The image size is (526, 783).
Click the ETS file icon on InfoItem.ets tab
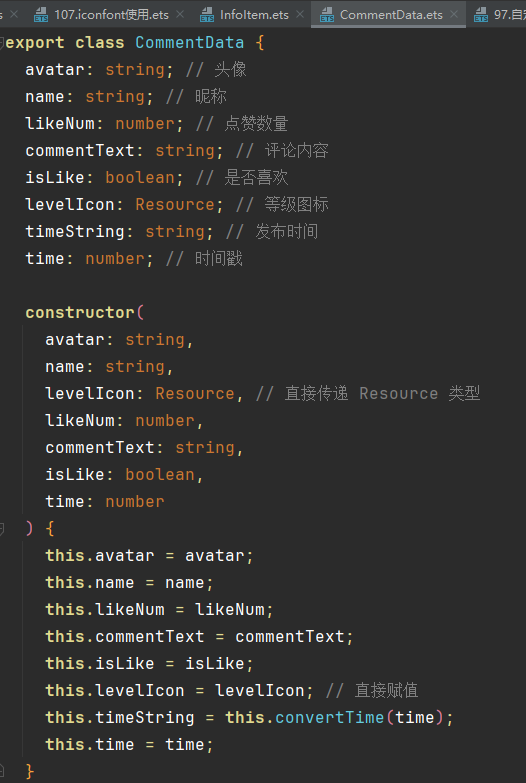click(x=207, y=15)
